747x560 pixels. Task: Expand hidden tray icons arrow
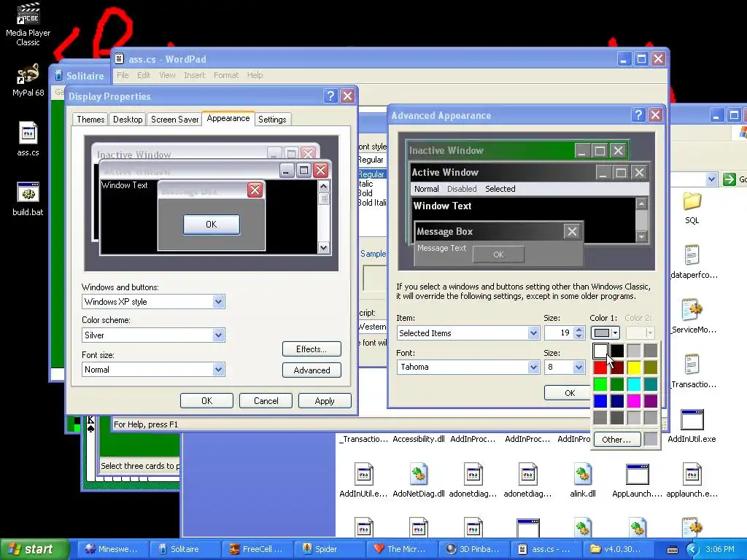point(692,550)
